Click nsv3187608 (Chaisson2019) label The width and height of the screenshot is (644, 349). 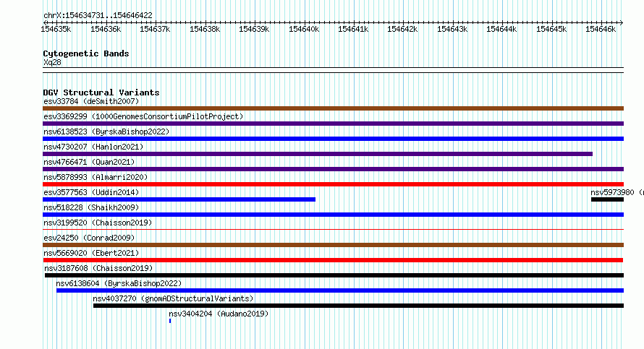[x=98, y=268]
